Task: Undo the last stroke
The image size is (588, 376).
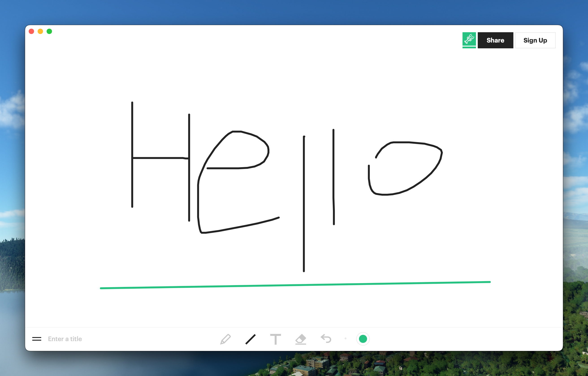Action: (326, 339)
